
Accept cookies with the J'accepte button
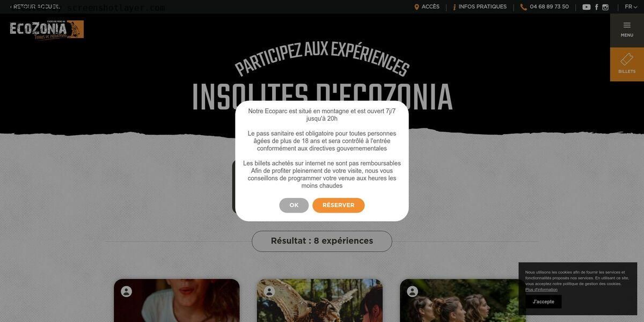544,302
